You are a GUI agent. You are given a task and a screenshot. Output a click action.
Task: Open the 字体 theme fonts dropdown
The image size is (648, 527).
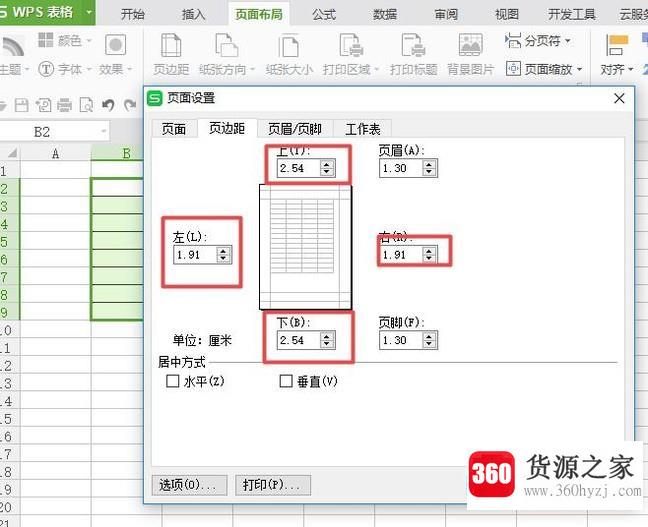click(x=65, y=69)
